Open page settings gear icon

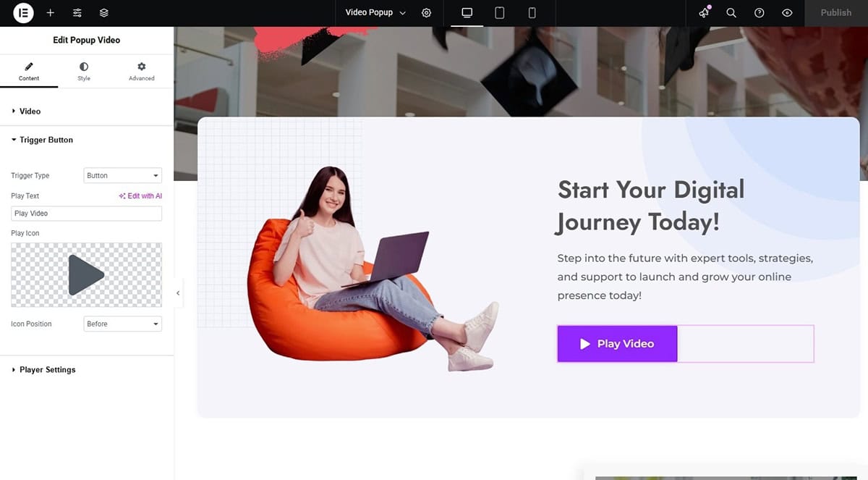coord(427,13)
